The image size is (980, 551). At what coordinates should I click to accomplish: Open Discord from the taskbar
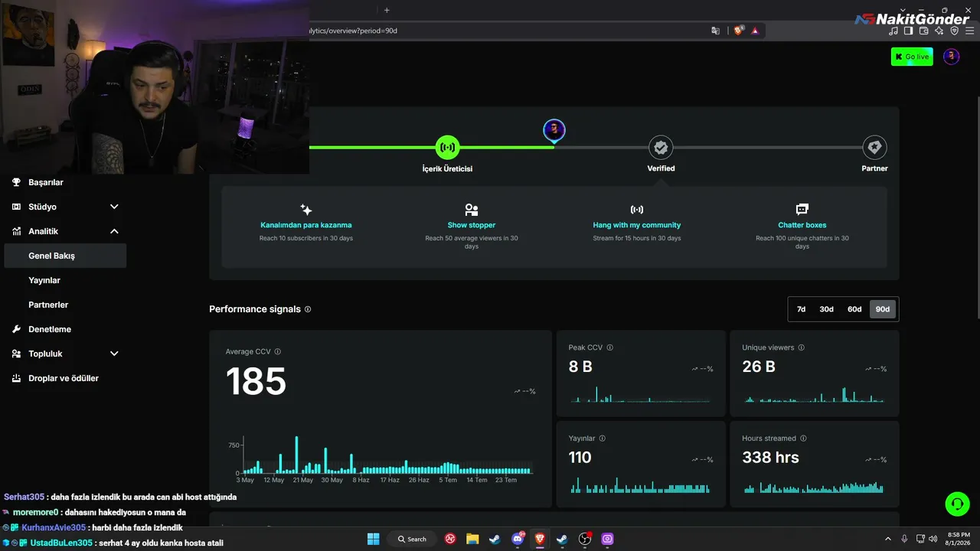[517, 539]
